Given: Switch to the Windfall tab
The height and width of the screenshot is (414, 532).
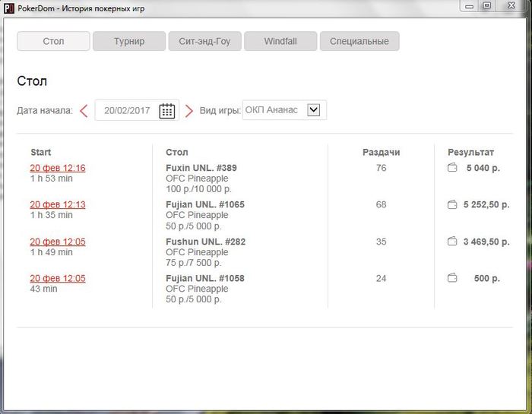Looking at the screenshot, I should [280, 41].
